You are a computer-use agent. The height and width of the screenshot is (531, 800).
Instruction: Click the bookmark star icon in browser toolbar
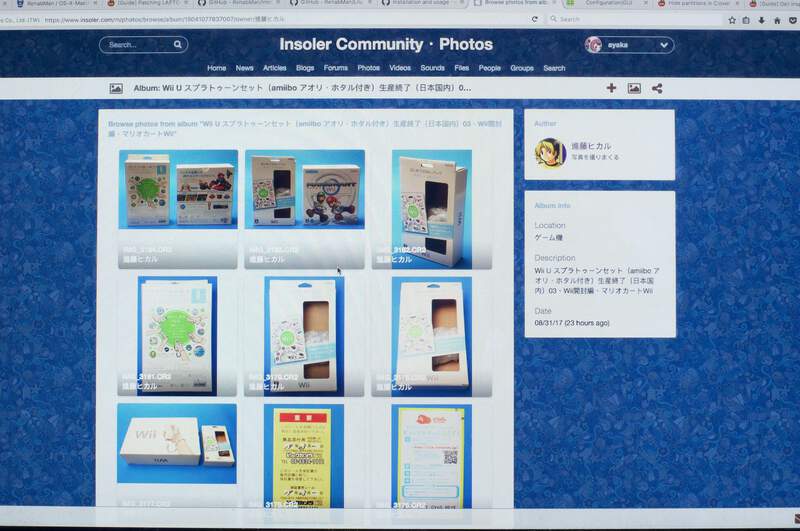click(x=732, y=20)
